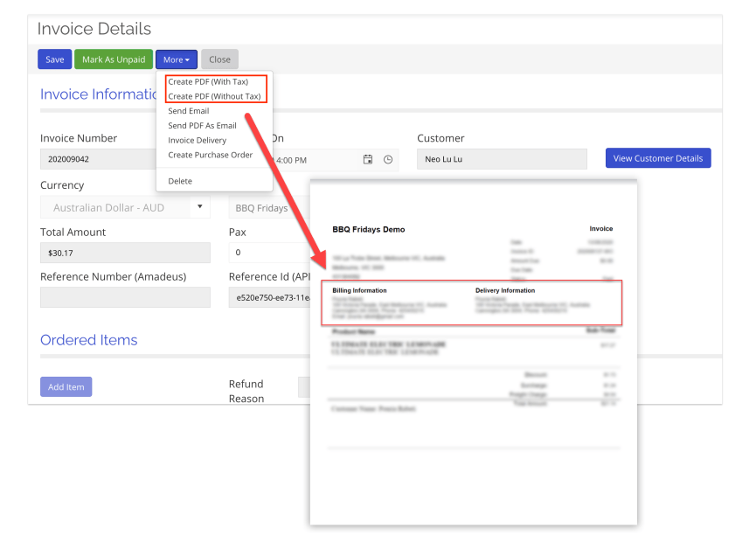The image size is (756, 549).
Task: Click the calendar icon in date field
Action: pyautogui.click(x=368, y=159)
